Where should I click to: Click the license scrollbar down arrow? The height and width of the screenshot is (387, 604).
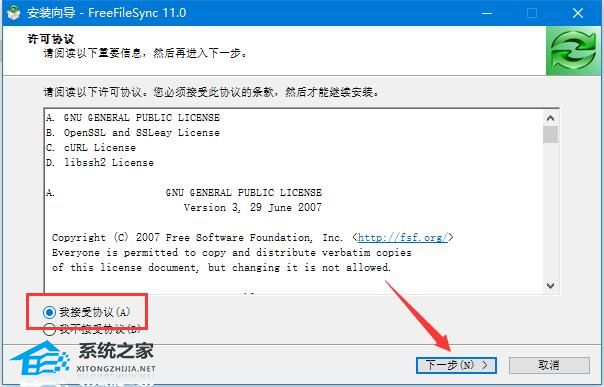[550, 286]
